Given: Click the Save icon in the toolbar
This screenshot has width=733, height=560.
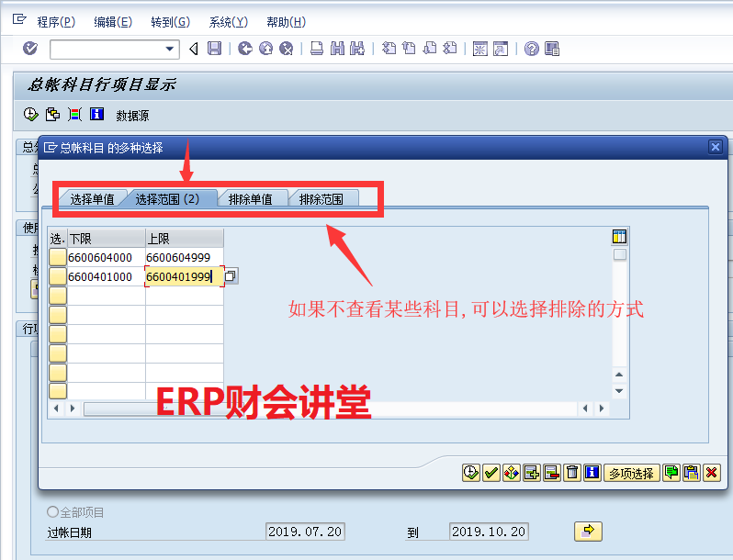Looking at the screenshot, I should tap(214, 49).
